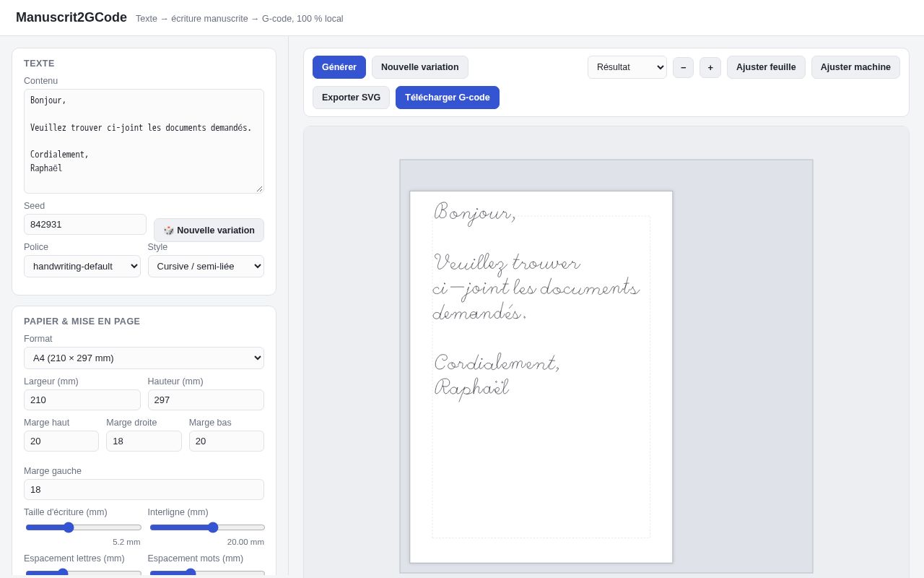
Task: Click Télécharger G-code
Action: [x=448, y=98]
